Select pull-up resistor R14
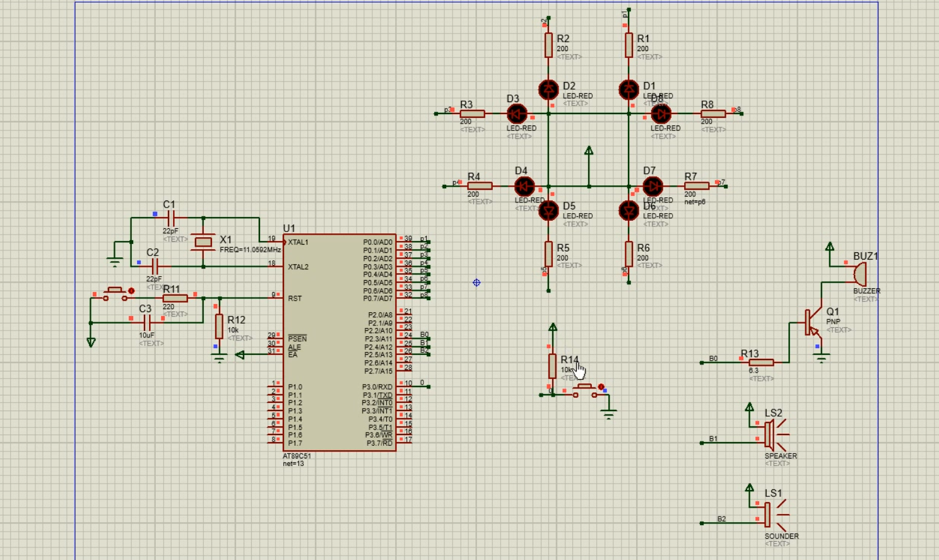Screen dimensions: 939x560 point(552,366)
